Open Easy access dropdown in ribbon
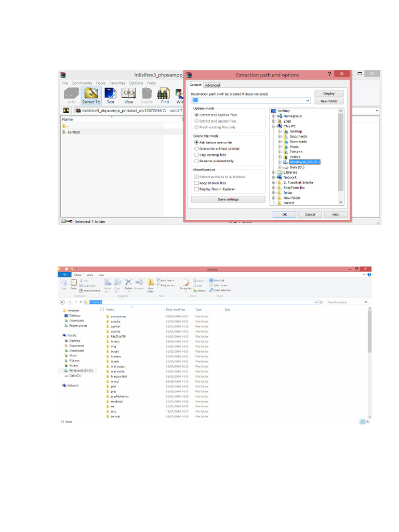This screenshot has height=532, width=399. (167, 285)
